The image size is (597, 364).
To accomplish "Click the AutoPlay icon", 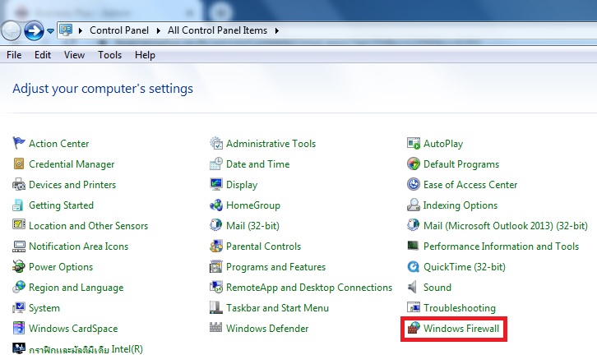I will click(x=414, y=144).
